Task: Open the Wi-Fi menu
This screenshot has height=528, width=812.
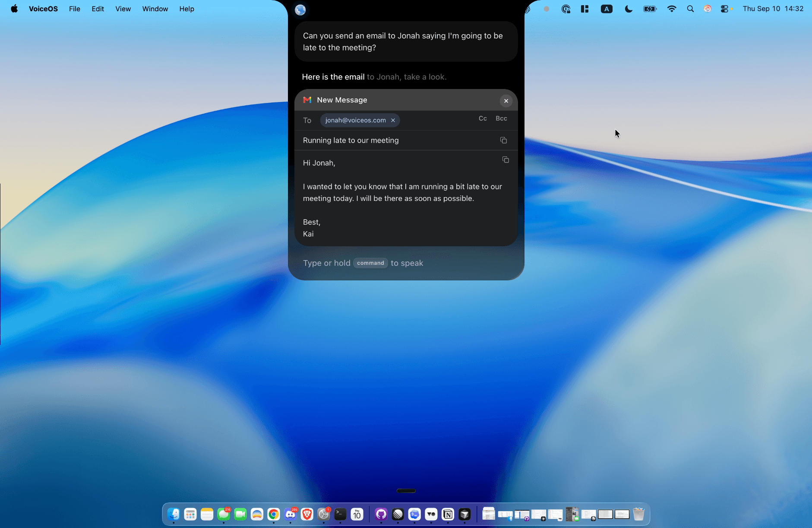Action: point(671,9)
